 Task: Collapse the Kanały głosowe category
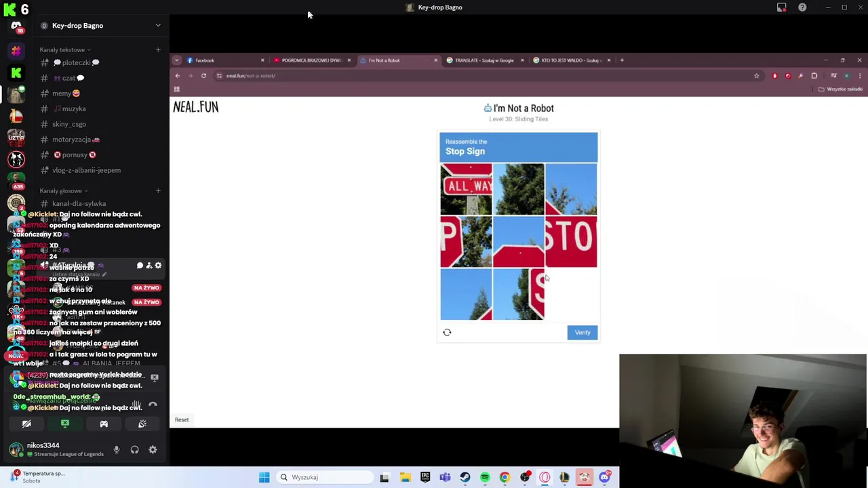[x=64, y=190]
